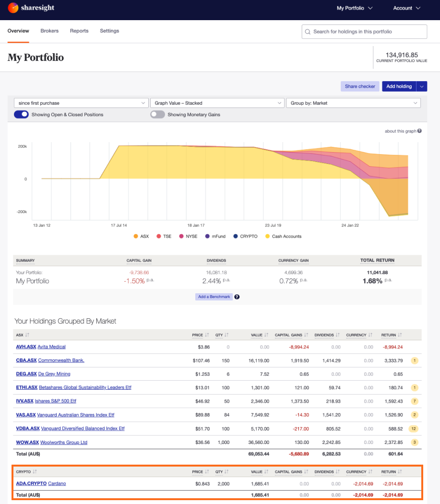This screenshot has width=440, height=504.
Task: Click the ASX total value 69,053.44
Action: 259,454
